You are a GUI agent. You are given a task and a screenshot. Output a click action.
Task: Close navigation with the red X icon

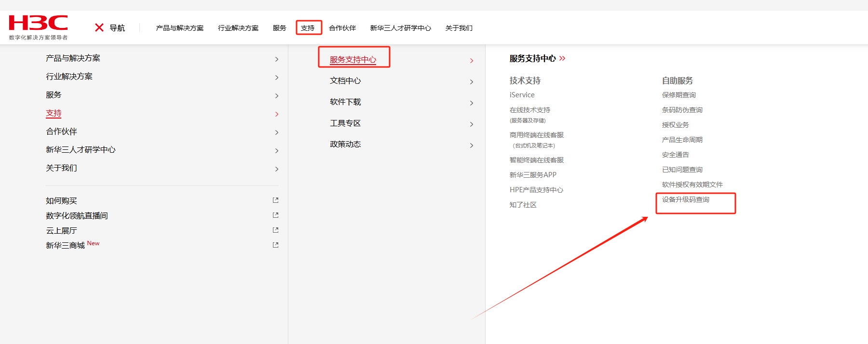[99, 27]
